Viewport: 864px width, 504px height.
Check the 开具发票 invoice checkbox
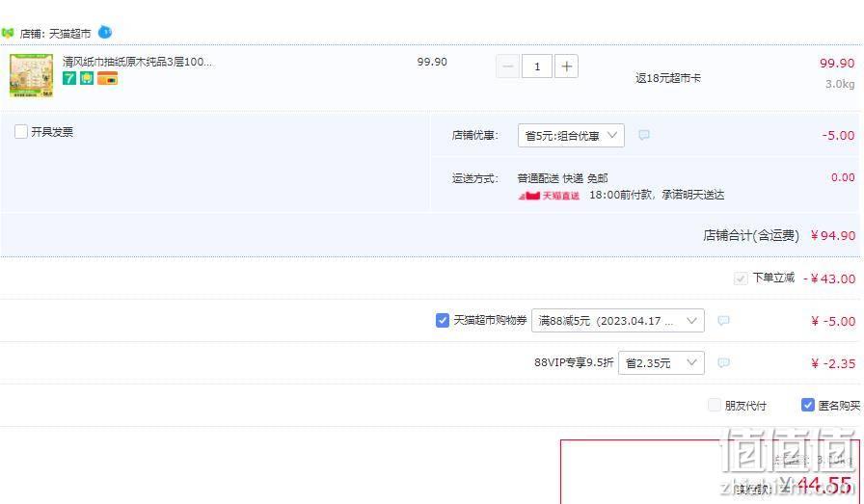(x=21, y=132)
